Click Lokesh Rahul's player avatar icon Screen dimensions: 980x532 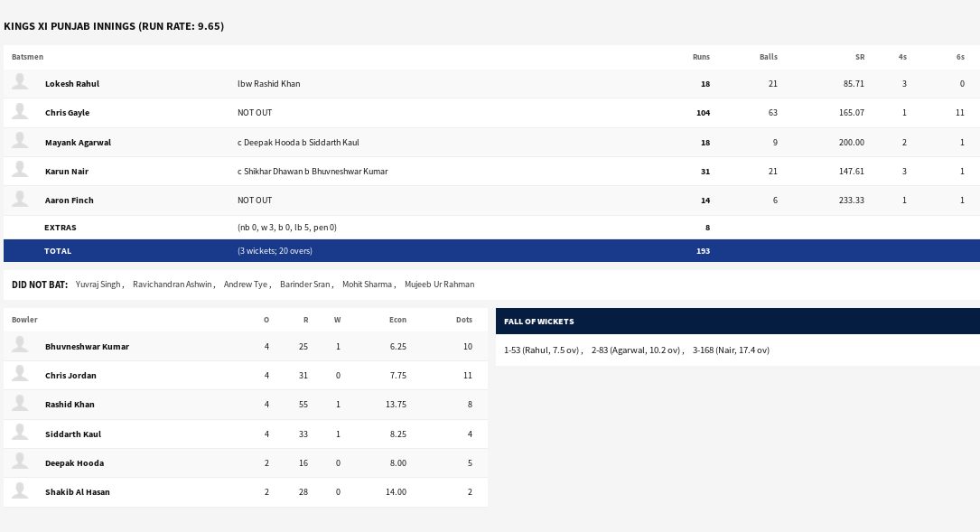point(20,82)
